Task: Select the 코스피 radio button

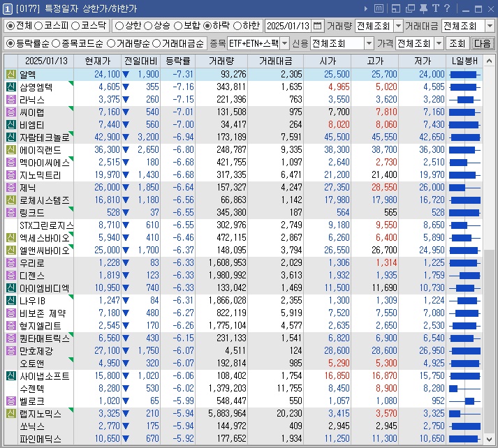Action: [x=38, y=26]
